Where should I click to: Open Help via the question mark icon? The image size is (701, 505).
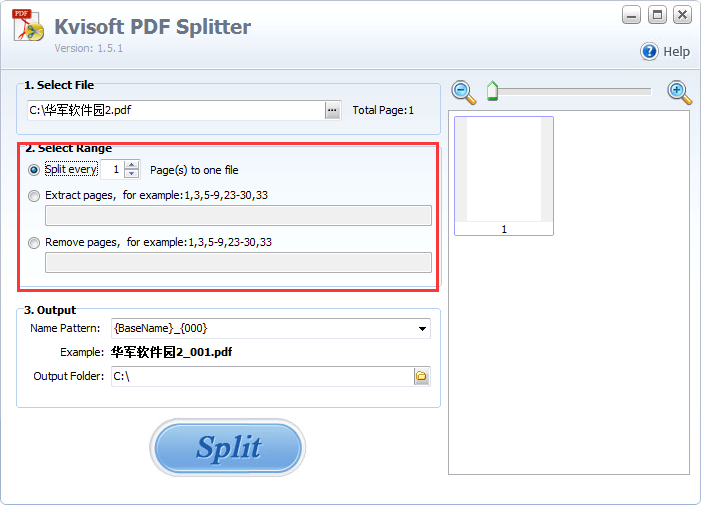[x=649, y=51]
